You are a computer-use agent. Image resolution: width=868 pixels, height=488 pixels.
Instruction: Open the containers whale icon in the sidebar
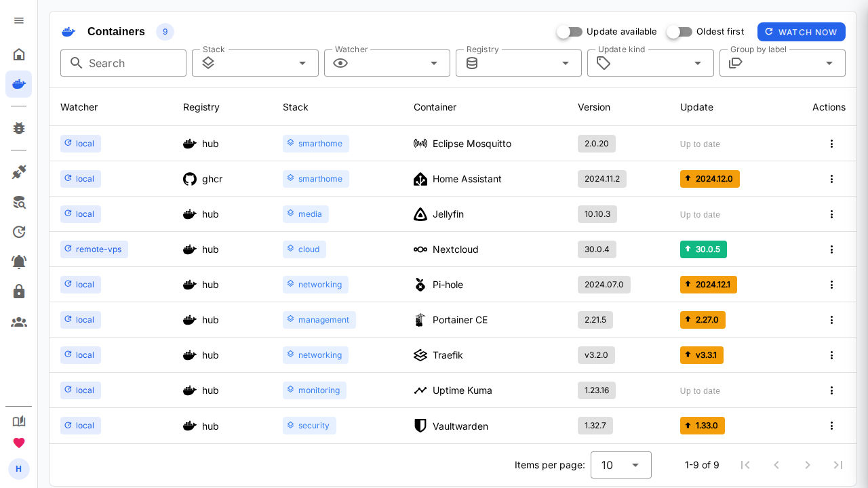(x=19, y=84)
